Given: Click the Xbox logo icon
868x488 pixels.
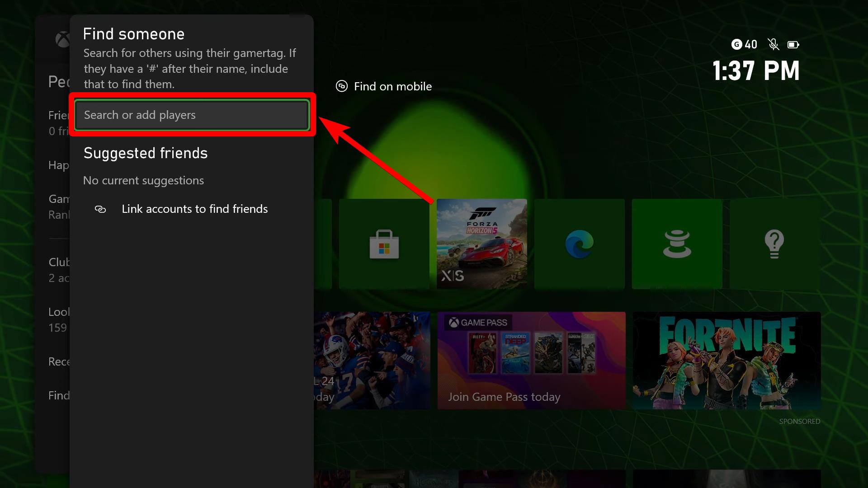Looking at the screenshot, I should [62, 40].
